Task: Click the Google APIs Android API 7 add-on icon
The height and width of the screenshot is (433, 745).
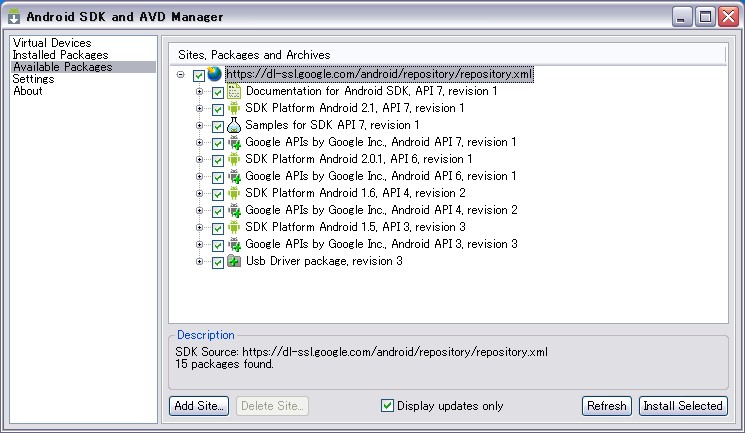Action: (x=234, y=143)
